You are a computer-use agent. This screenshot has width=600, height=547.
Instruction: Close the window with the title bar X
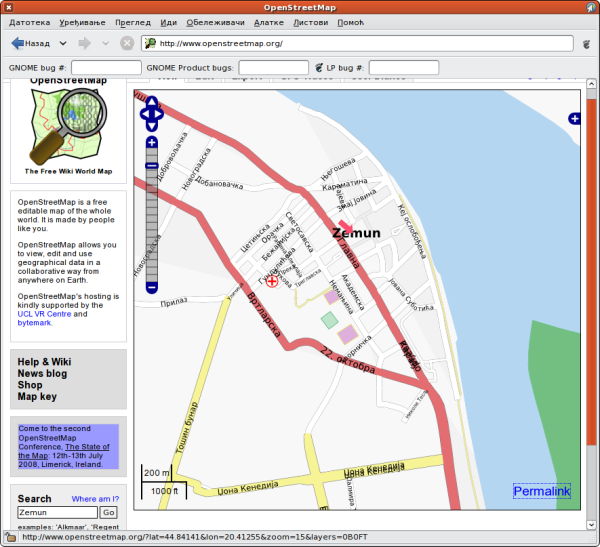tap(8, 7)
